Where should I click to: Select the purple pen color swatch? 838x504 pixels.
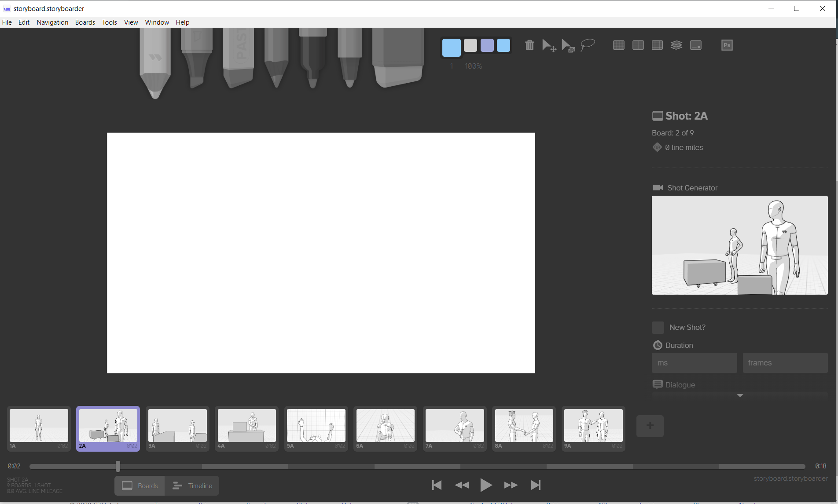point(487,45)
